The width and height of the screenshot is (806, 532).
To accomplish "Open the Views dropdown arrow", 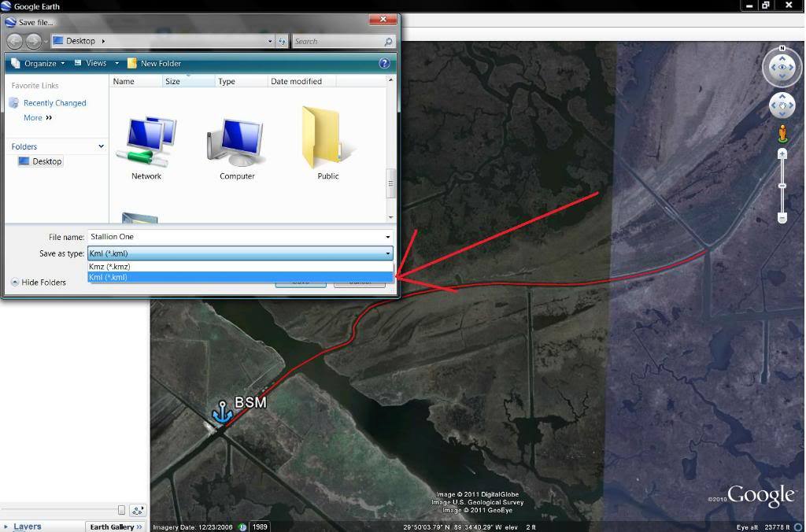I will click(116, 63).
